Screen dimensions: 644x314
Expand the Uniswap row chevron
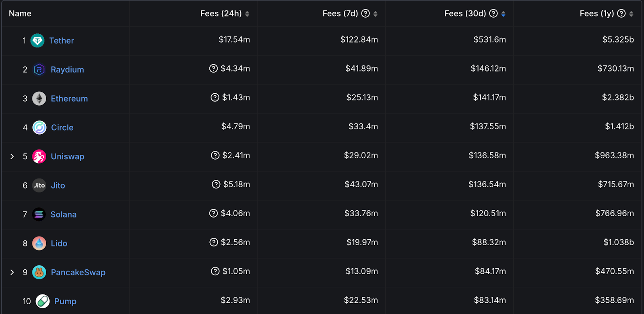pyautogui.click(x=12, y=156)
